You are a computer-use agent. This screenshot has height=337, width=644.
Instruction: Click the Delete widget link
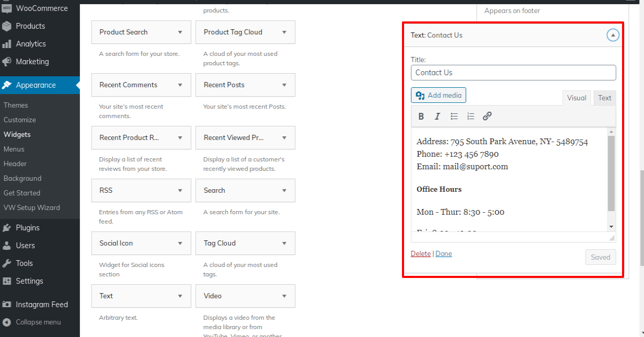pyautogui.click(x=420, y=254)
